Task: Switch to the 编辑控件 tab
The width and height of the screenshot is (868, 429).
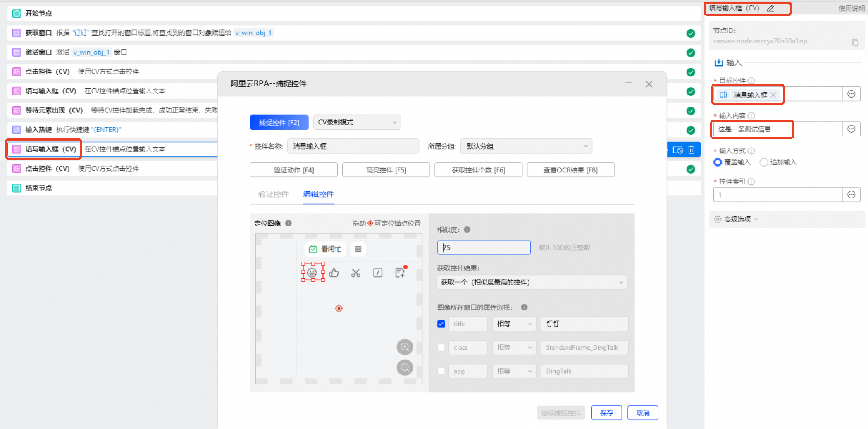Action: (318, 194)
